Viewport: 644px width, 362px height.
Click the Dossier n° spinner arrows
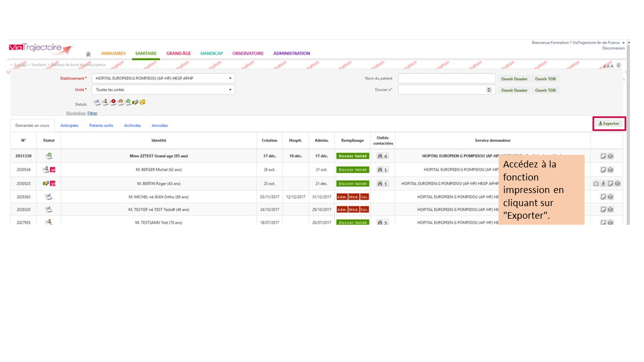pyautogui.click(x=489, y=90)
